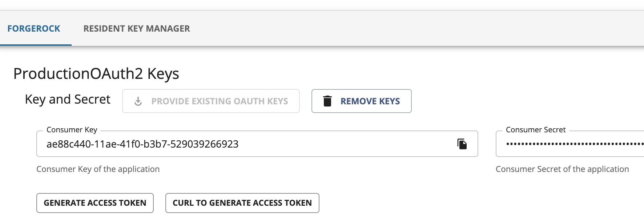
Task: Open the Resident Key Manager tab
Action: (137, 28)
